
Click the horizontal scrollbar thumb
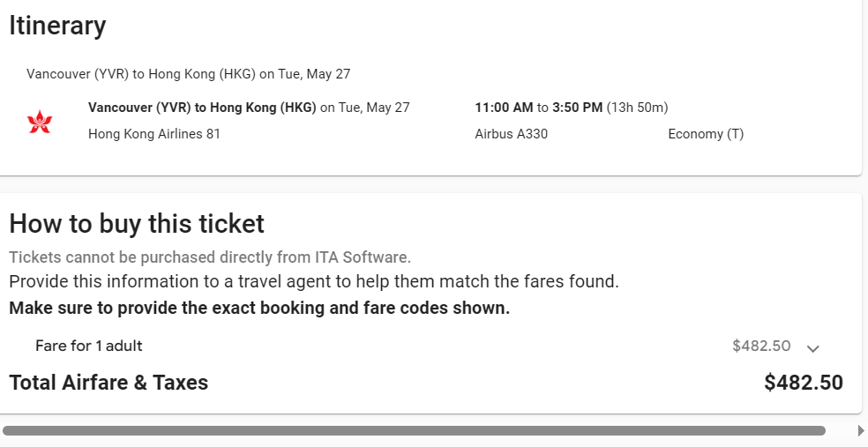pyautogui.click(x=414, y=431)
